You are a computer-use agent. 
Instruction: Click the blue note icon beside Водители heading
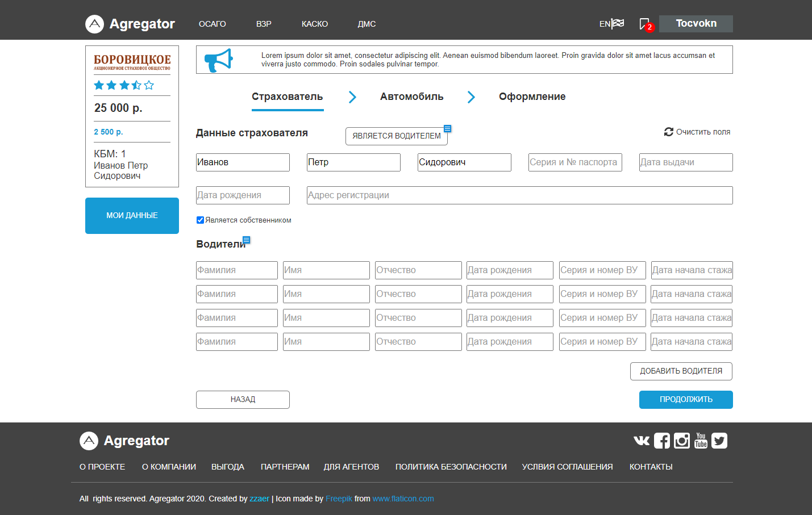click(246, 240)
